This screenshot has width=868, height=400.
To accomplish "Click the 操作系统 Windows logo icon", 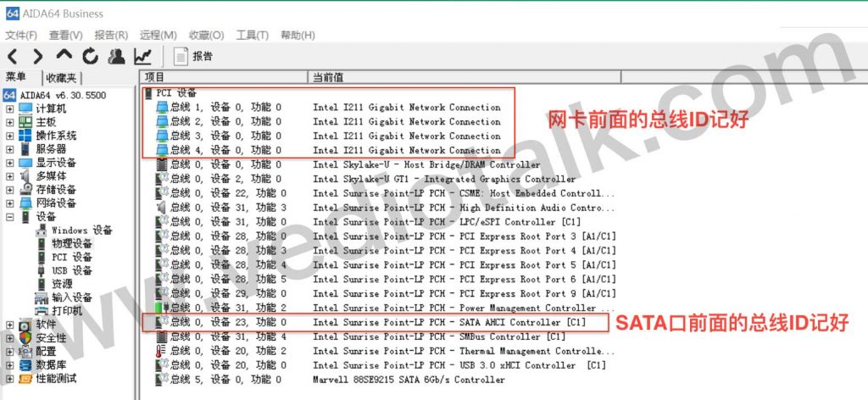I will 25,136.
